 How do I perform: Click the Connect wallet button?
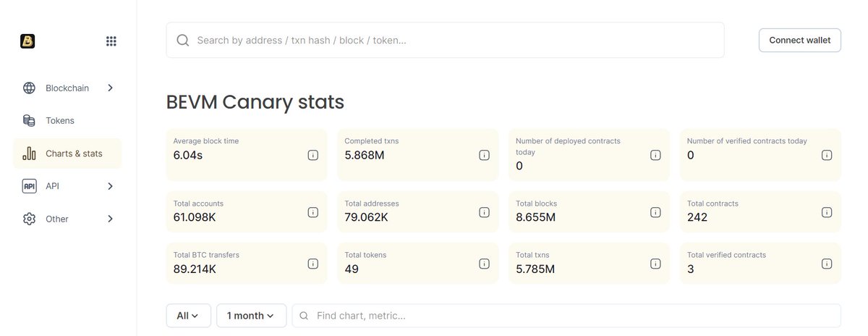click(799, 41)
